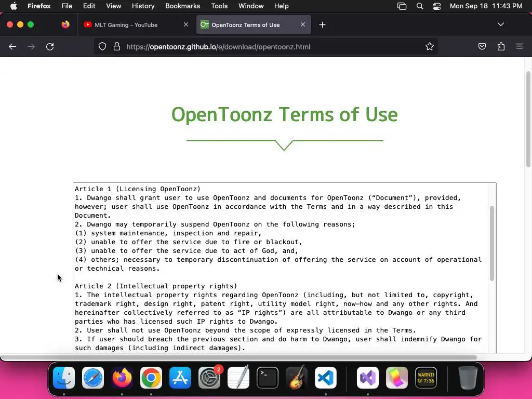Open Terminal from the Dock
Viewport: 532px width, 399px height.
coord(268,378)
